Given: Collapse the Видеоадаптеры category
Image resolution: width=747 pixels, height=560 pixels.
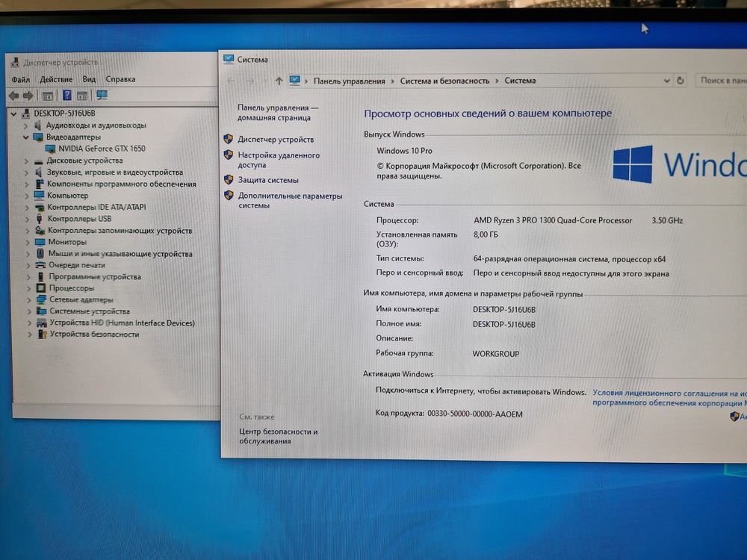Looking at the screenshot, I should 25,137.
